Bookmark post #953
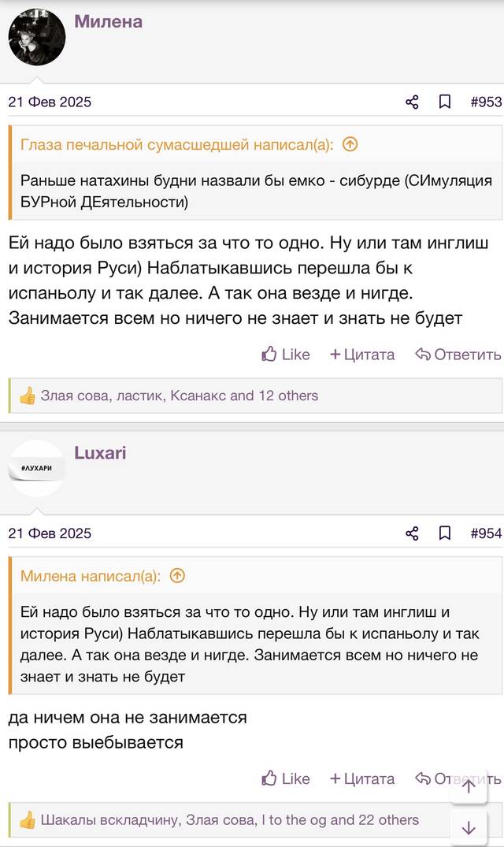The width and height of the screenshot is (504, 847). click(445, 102)
